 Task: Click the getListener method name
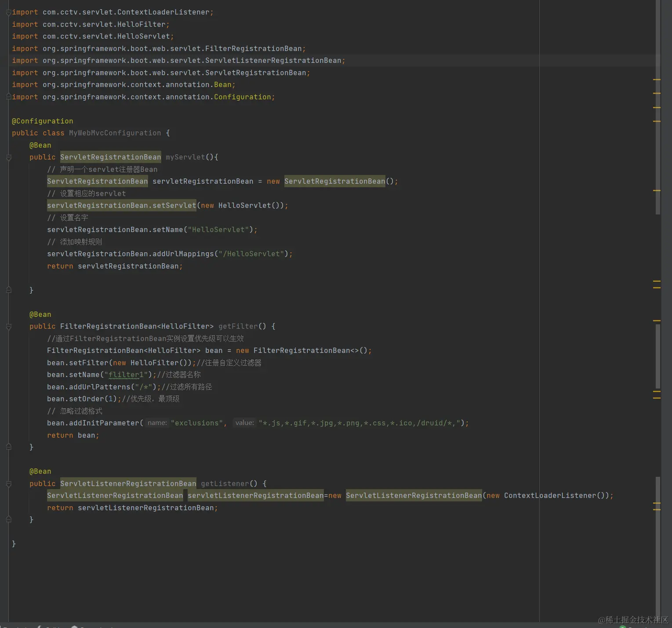225,483
